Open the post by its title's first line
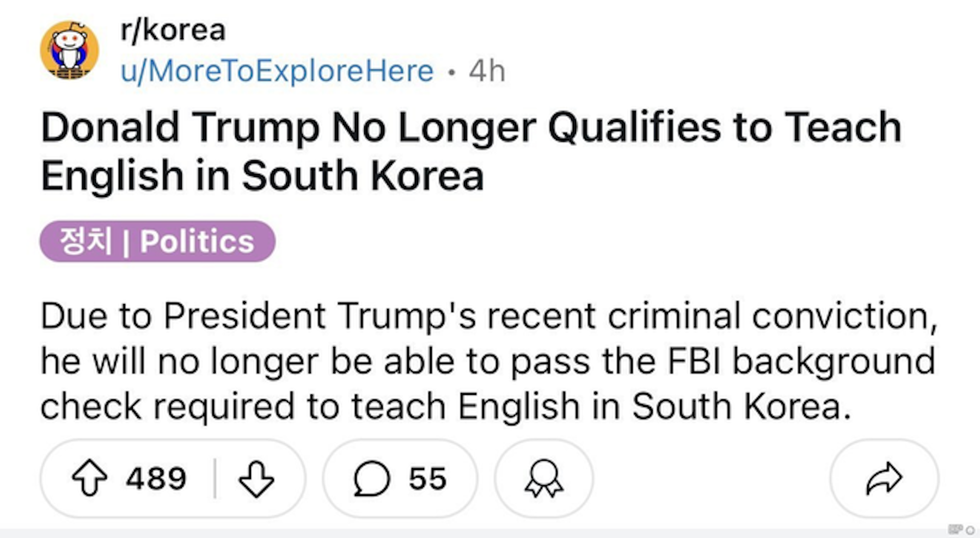The image size is (980, 538). point(471,128)
